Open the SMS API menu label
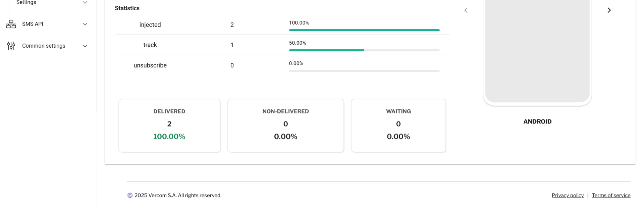The width and height of the screenshot is (644, 206). coord(33,24)
